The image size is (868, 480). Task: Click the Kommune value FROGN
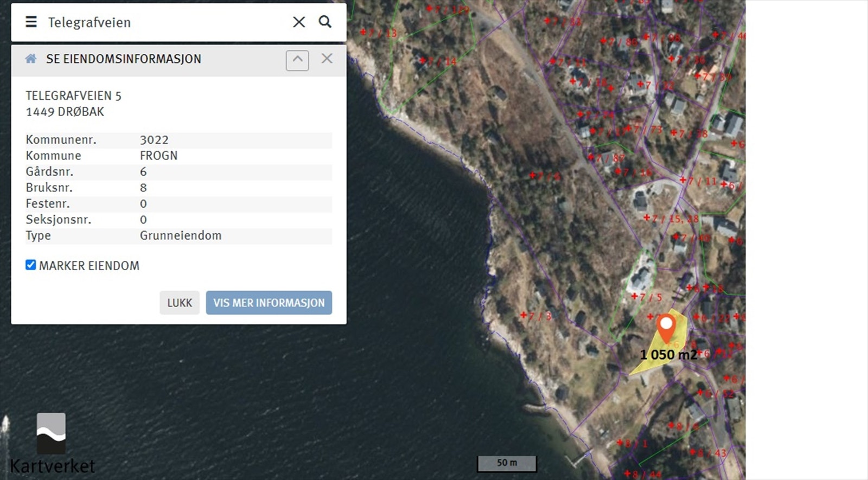(x=158, y=156)
